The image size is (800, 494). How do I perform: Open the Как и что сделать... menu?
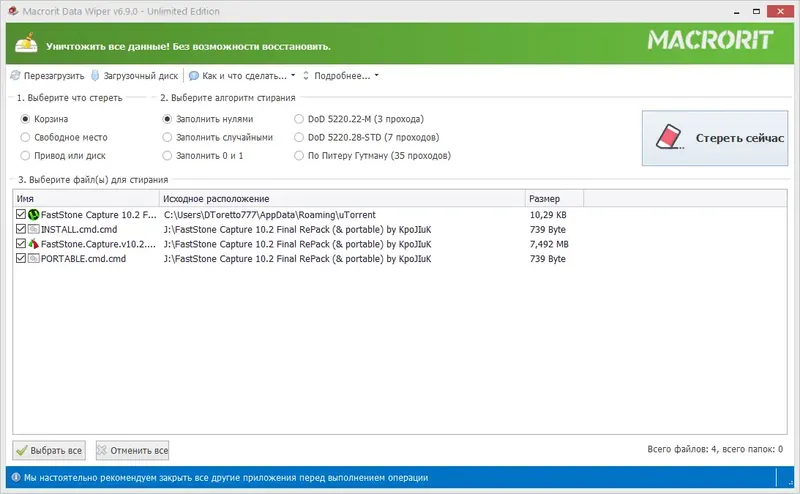point(242,76)
